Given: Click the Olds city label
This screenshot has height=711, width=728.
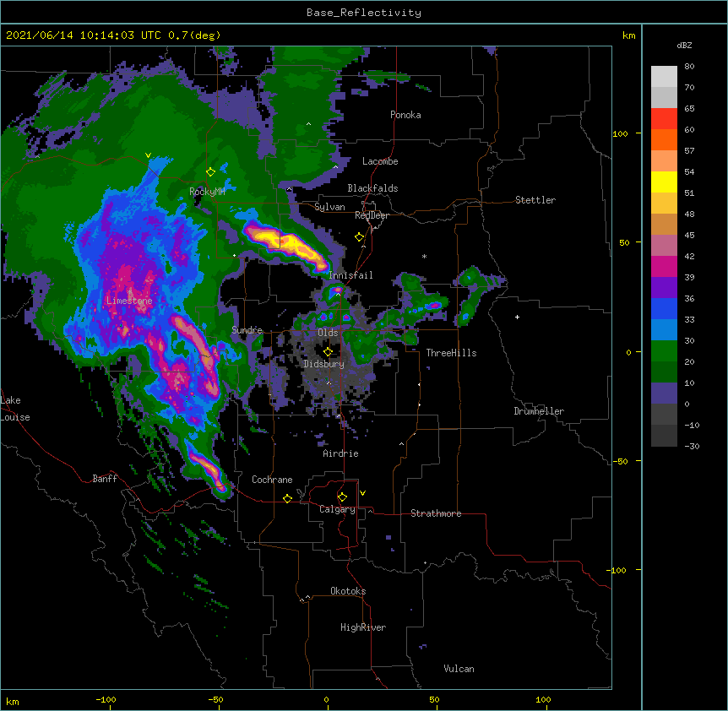Looking at the screenshot, I should tap(328, 333).
